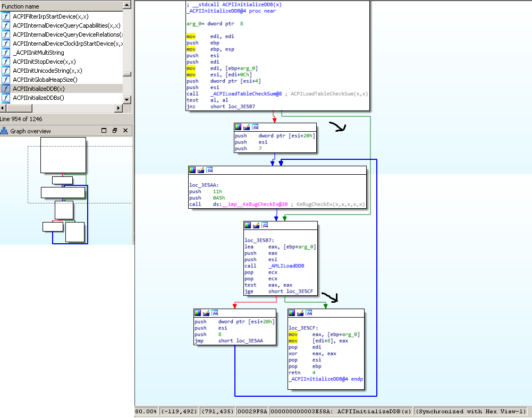Screen dimensions: 532x418
Task: Sort by Function name column header
Action: [x=61, y=6]
